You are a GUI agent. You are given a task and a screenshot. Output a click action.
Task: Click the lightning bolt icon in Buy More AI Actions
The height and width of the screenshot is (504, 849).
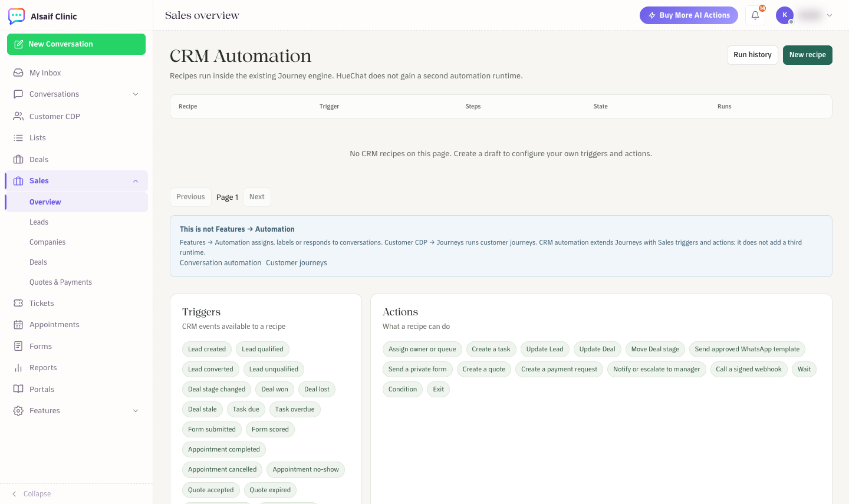pos(652,15)
